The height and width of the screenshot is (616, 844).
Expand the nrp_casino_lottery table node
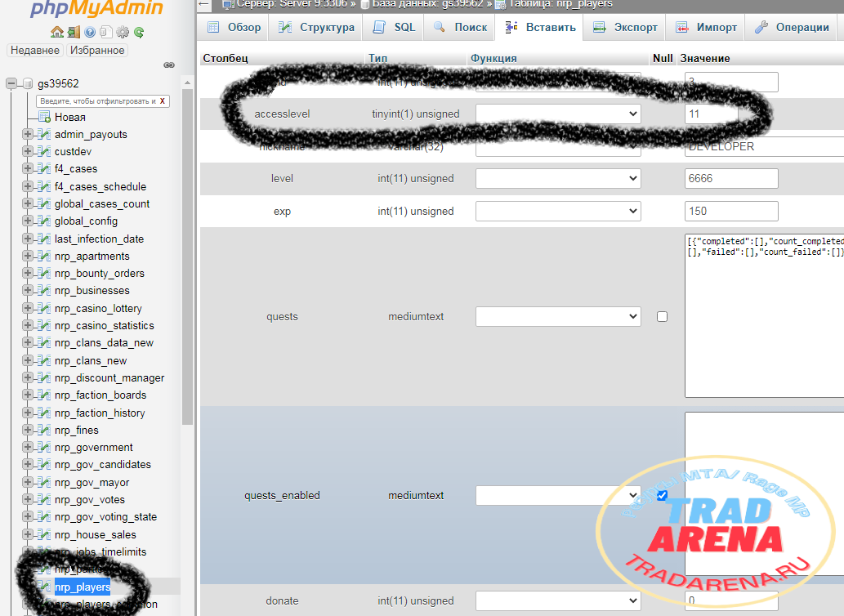28,308
